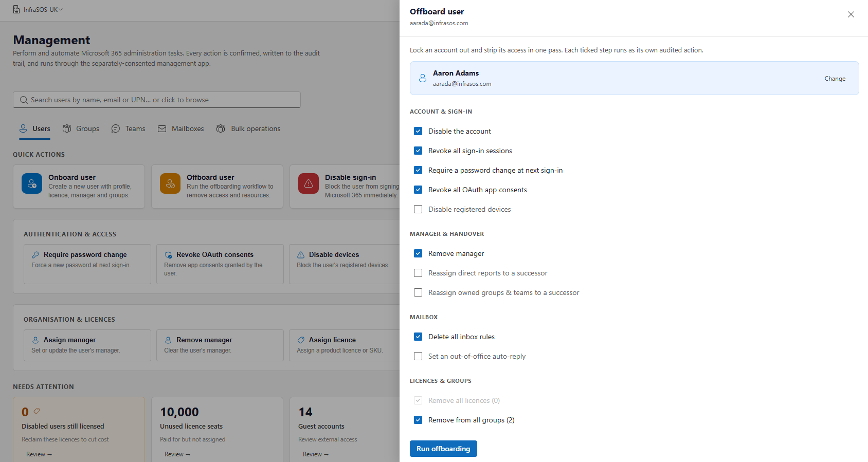Open the Onboard user quick action card
868x462 pixels.
coord(79,187)
